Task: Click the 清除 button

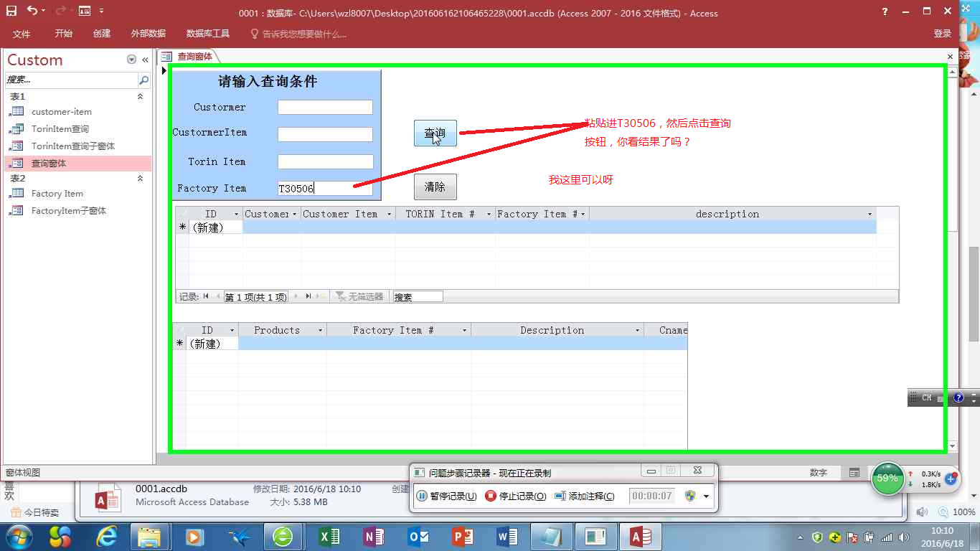Action: (435, 187)
